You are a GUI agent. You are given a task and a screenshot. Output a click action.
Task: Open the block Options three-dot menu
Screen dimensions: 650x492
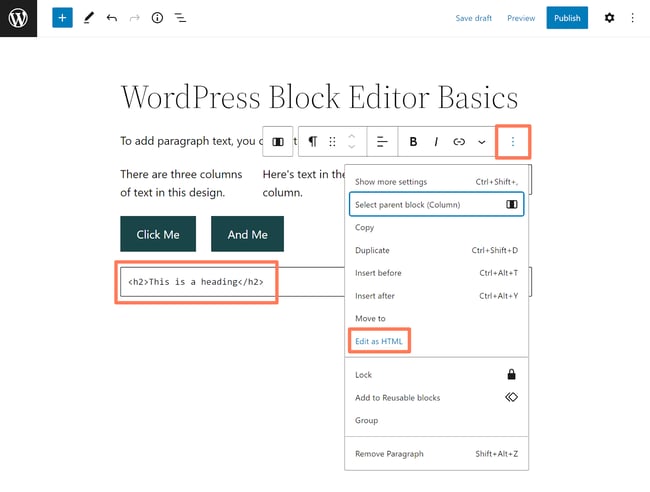pyautogui.click(x=513, y=142)
